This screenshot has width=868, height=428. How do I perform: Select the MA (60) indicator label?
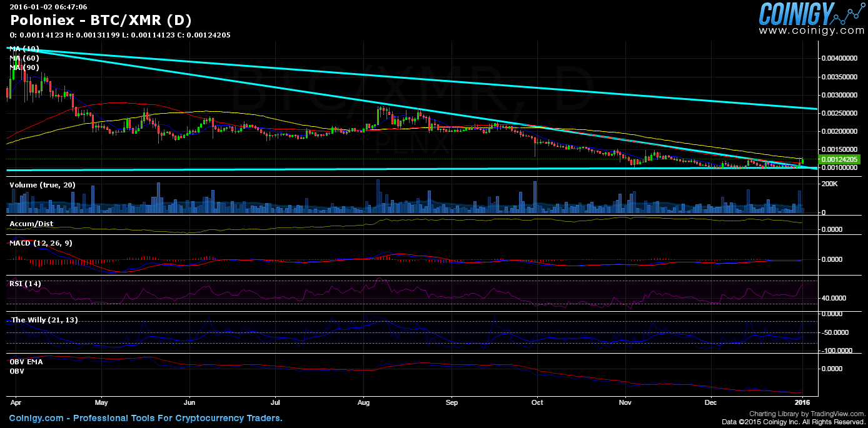coord(24,58)
